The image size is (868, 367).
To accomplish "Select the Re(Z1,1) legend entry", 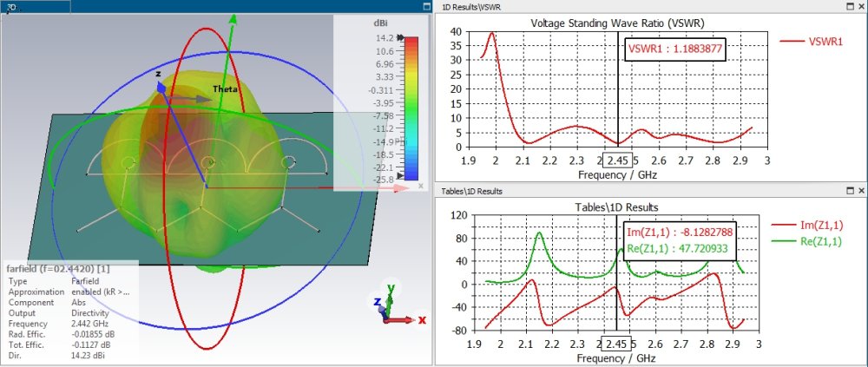I will click(806, 241).
